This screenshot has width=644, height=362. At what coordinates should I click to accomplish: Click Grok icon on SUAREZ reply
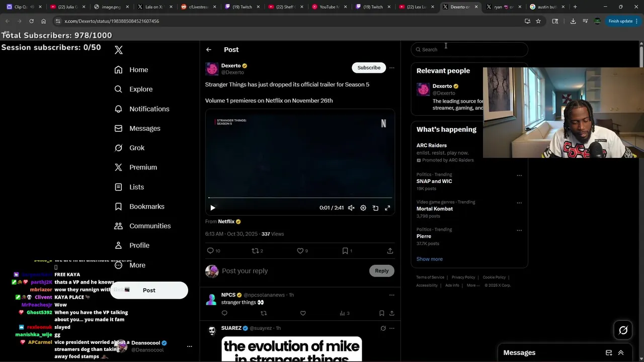[383, 328]
